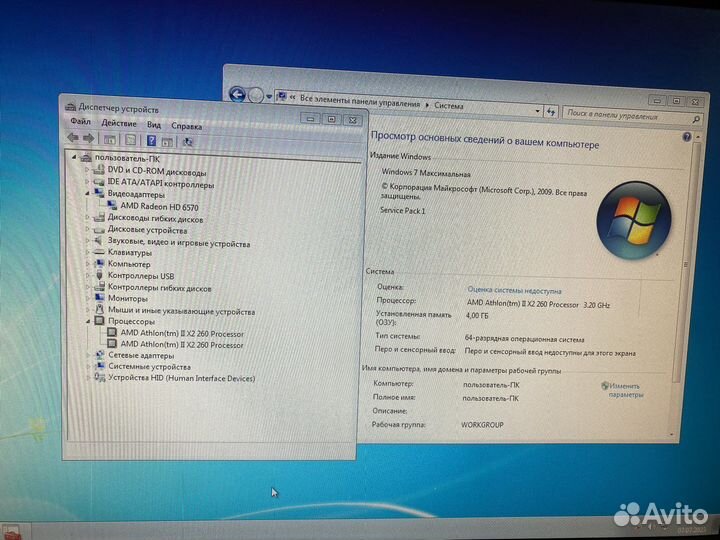Click the help question mark icon in System window

point(687,136)
